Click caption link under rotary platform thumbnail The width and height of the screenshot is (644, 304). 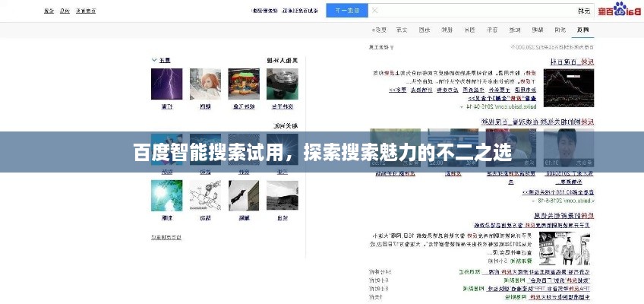tap(283, 106)
